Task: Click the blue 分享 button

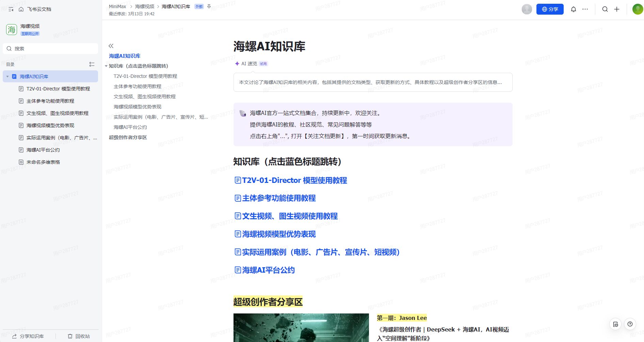Action: tap(550, 9)
